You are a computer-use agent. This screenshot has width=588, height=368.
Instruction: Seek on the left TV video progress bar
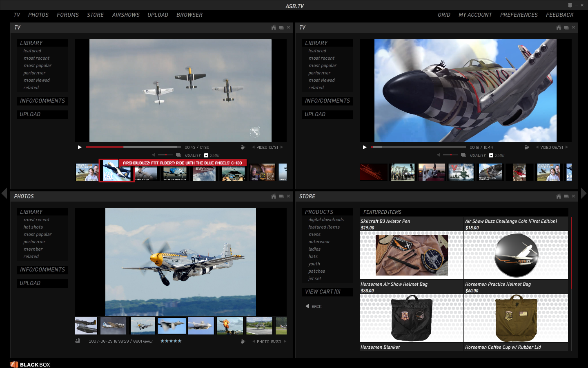133,147
